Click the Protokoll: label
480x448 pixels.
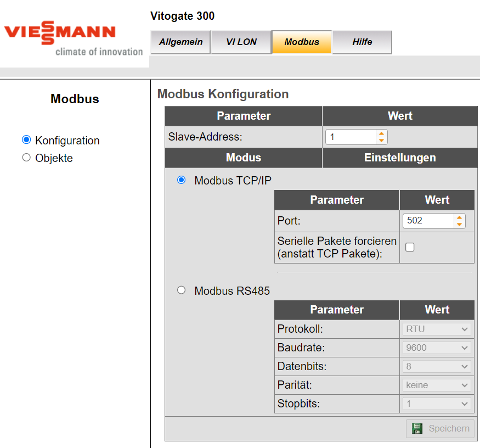click(300, 329)
